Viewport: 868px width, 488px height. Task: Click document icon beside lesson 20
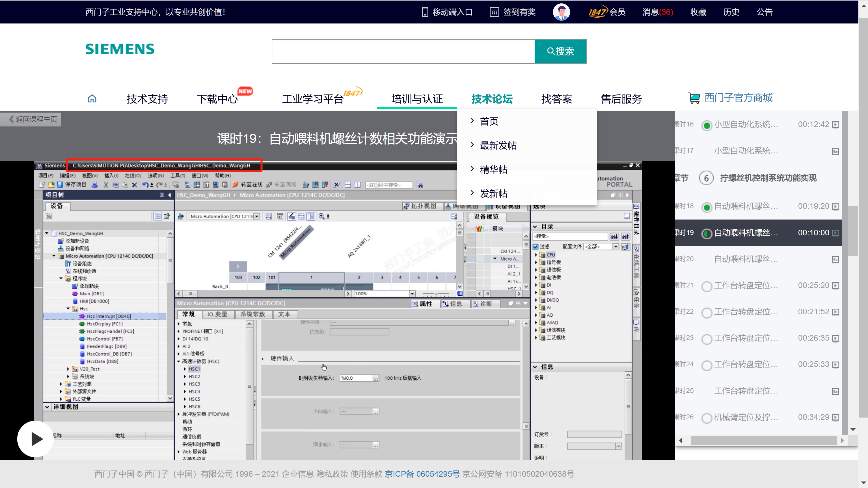pyautogui.click(x=835, y=259)
